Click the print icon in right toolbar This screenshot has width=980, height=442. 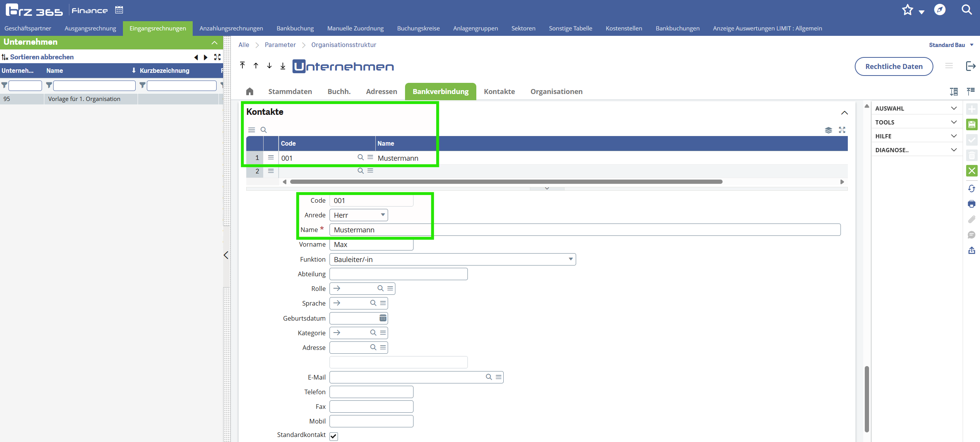(972, 204)
